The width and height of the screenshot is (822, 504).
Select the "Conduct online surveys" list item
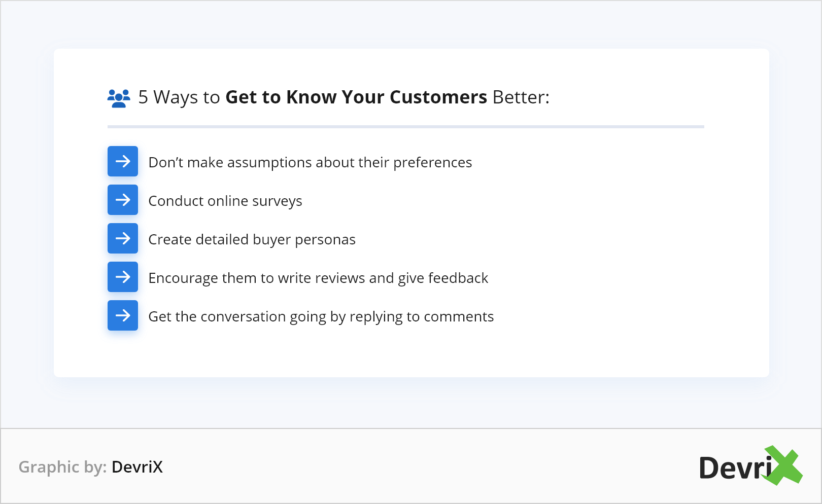coord(225,201)
